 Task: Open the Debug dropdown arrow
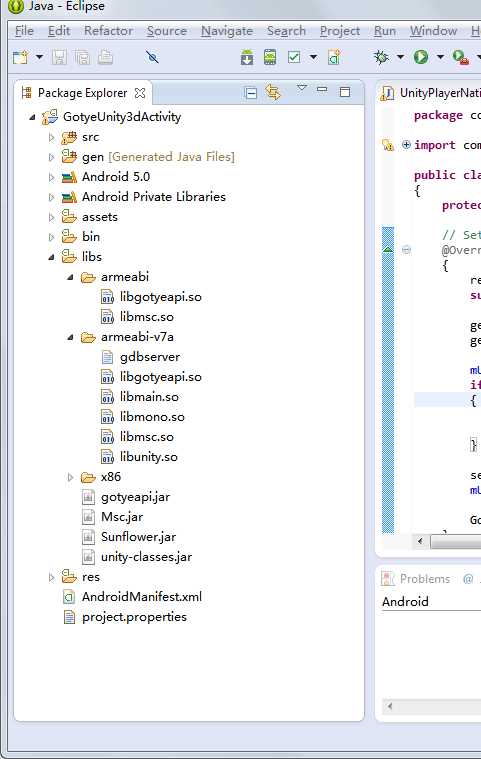pyautogui.click(x=401, y=58)
